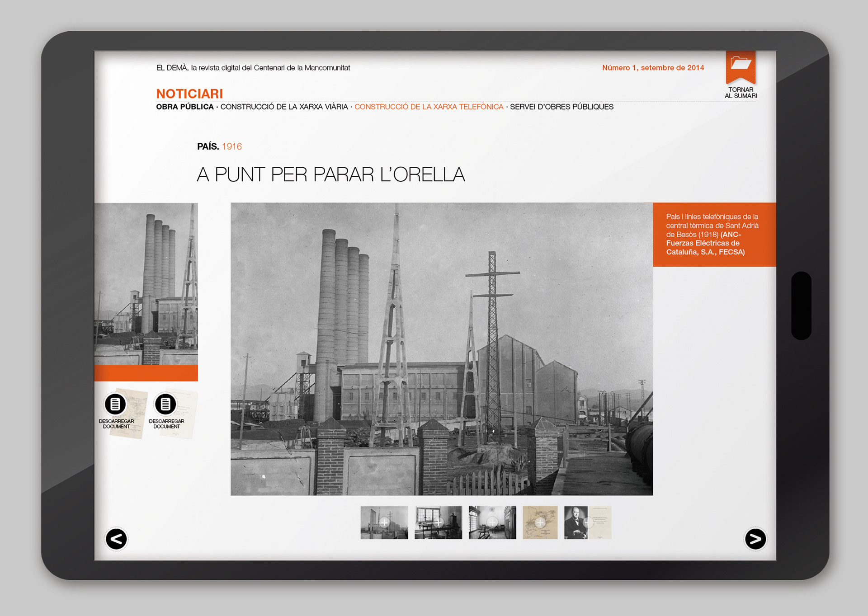Screen dimensions: 868x616
Task: Click the second Descarregar Document icon
Action: pyautogui.click(x=165, y=404)
